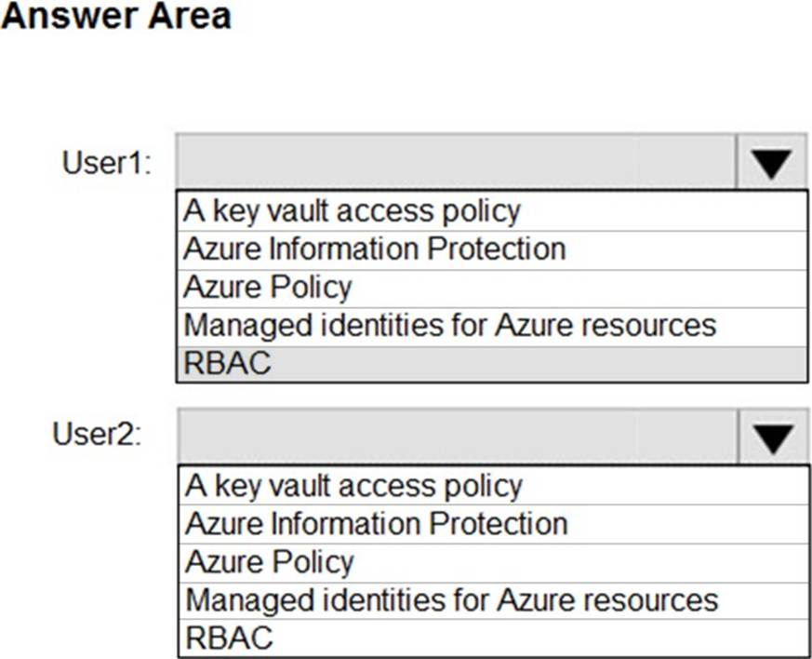The height and width of the screenshot is (659, 812).
Task: Click the word 'resources' in User2's list
Action: pyautogui.click(x=659, y=599)
